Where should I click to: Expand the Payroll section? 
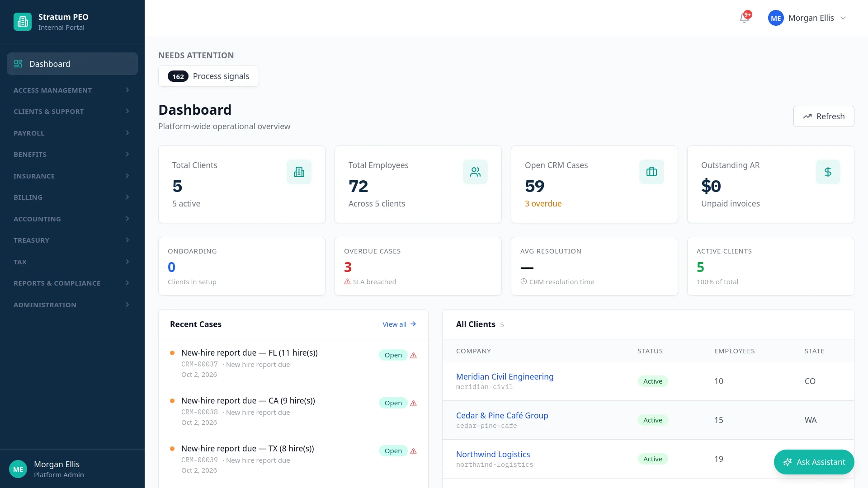pyautogui.click(x=72, y=133)
